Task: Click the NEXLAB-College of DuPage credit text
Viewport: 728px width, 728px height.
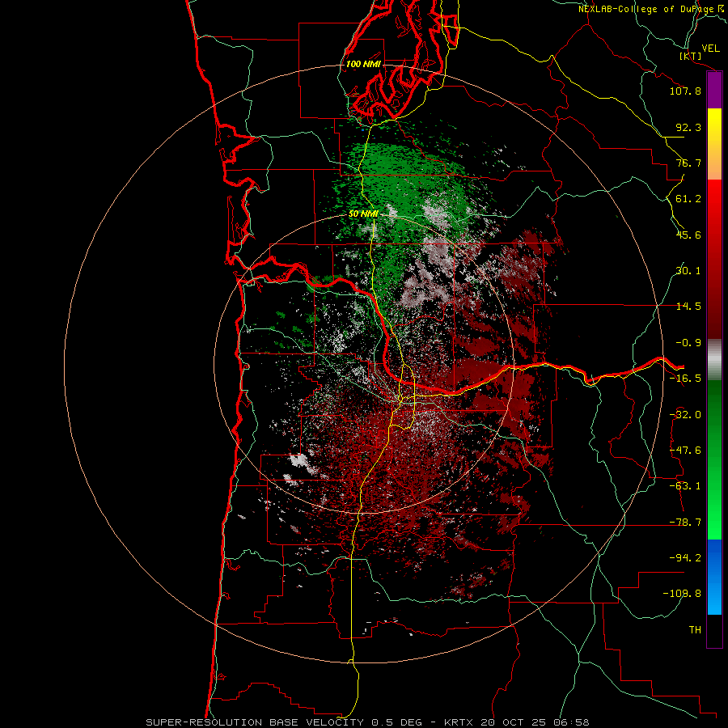Action: click(x=652, y=9)
